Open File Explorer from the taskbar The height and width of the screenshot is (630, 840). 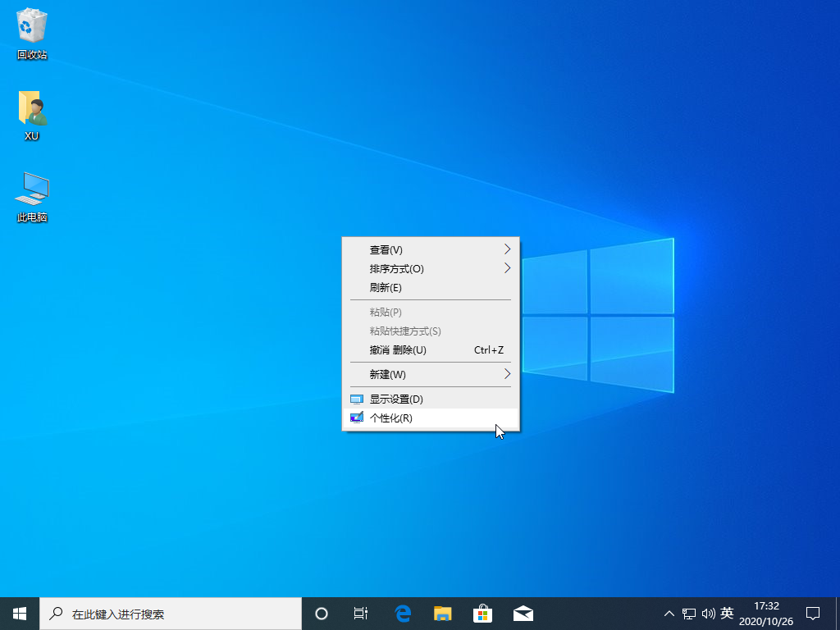click(x=442, y=613)
